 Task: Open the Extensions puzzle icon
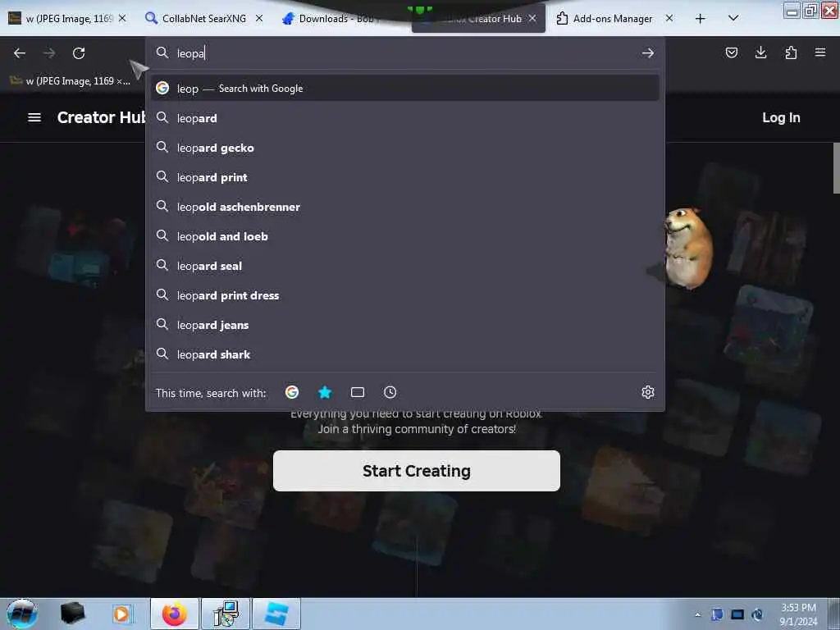(x=791, y=52)
